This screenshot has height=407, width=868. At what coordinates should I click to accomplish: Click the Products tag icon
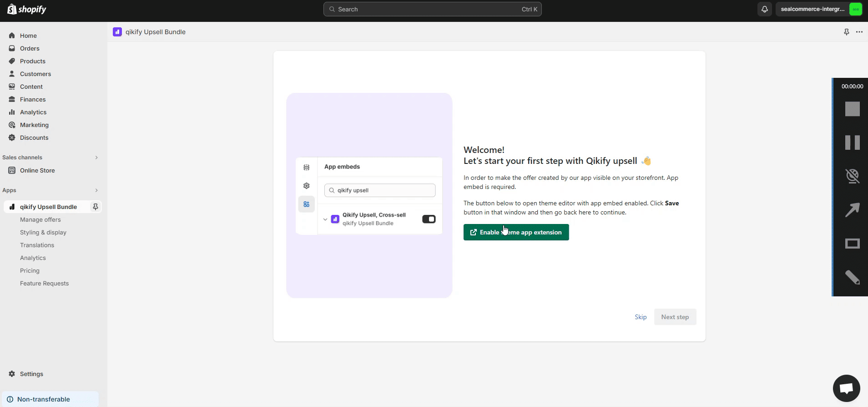(12, 61)
